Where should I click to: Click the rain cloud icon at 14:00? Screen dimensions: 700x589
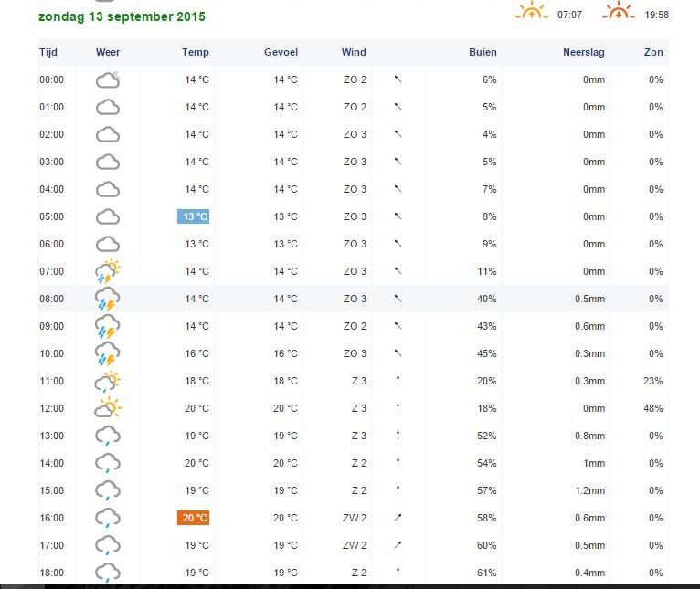coord(108,464)
